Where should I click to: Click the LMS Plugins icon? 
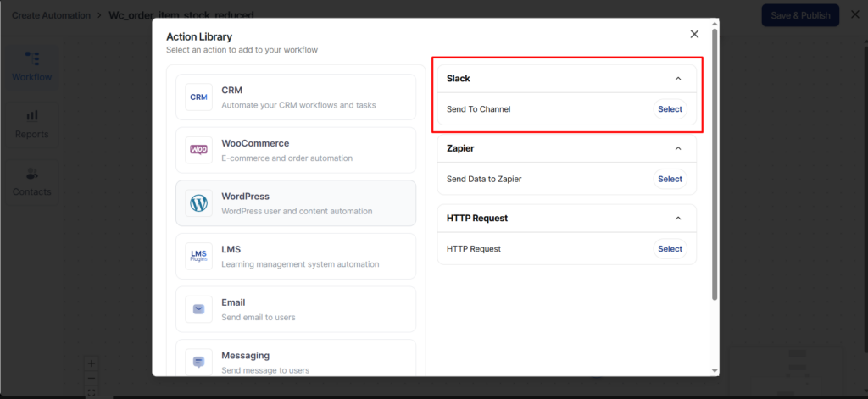tap(198, 256)
